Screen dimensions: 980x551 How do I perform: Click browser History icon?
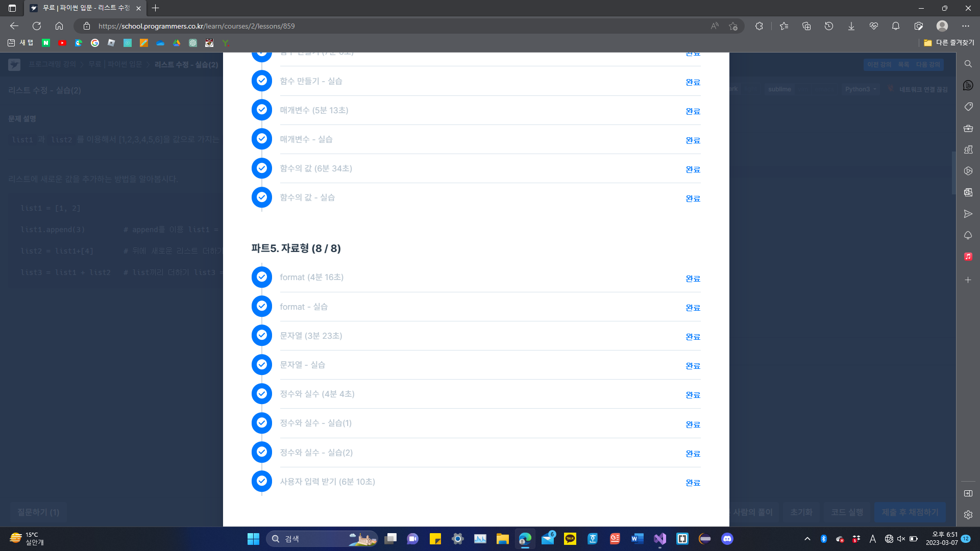coord(828,26)
